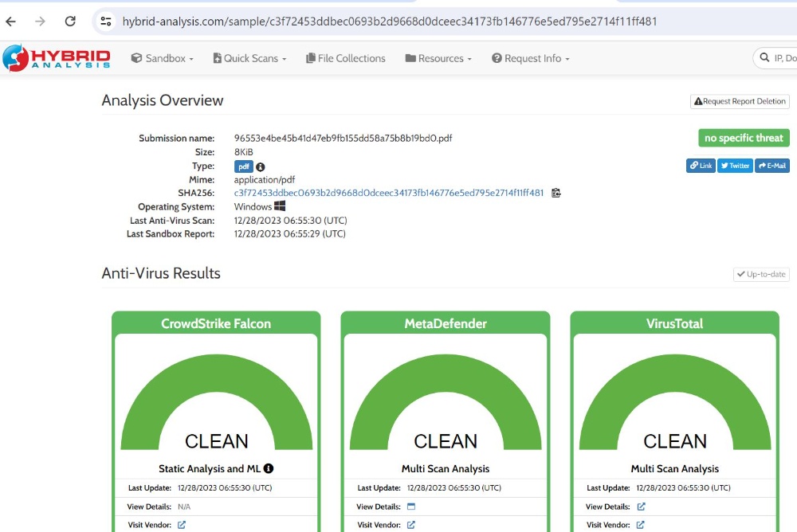
Task: Open MetaDefender Visit Vendor link icon
Action: click(x=410, y=525)
